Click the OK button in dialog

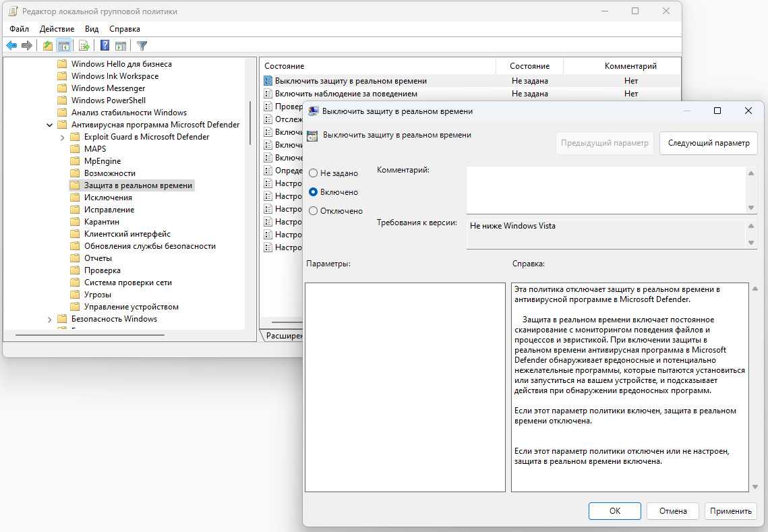tap(615, 511)
